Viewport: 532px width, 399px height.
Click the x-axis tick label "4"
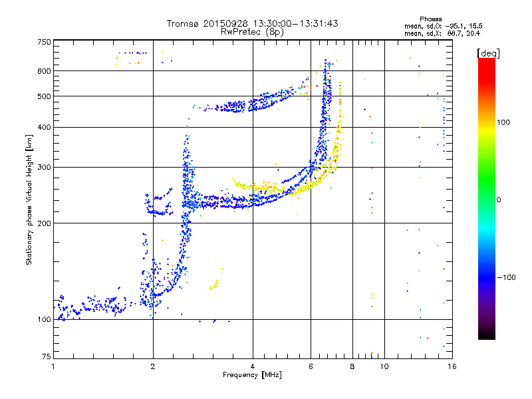click(253, 366)
